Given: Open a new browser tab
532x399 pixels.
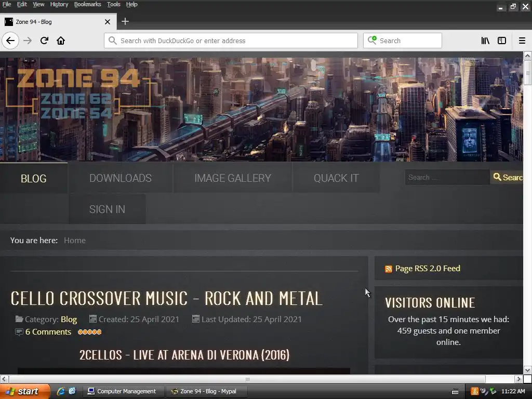Looking at the screenshot, I should pyautogui.click(x=125, y=21).
